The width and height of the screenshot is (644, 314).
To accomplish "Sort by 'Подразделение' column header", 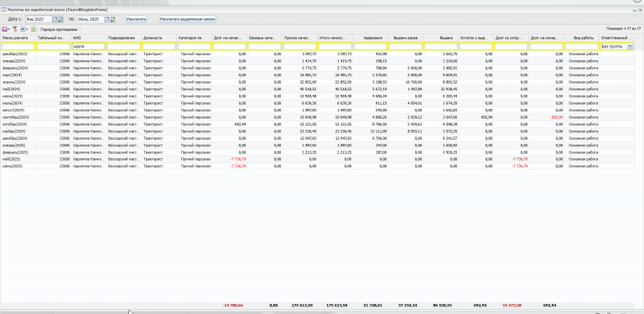I will 123,38.
